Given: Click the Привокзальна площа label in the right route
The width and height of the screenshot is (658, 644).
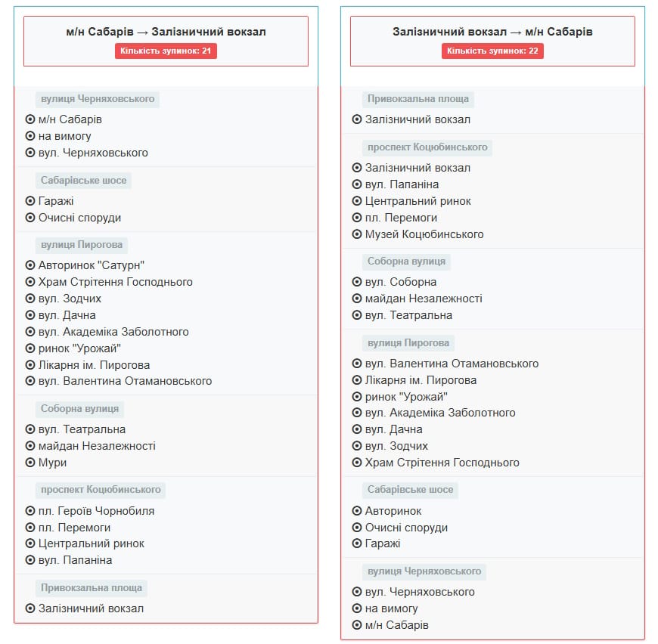Looking at the screenshot, I should pyautogui.click(x=417, y=99).
